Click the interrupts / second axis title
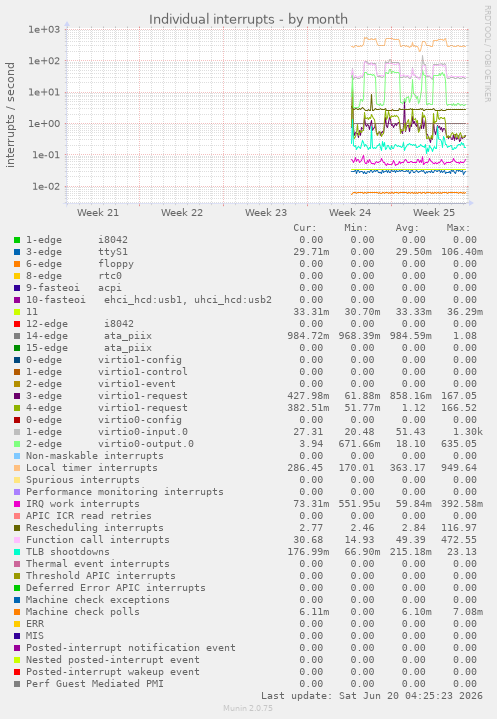497x719 pixels. pyautogui.click(x=10, y=115)
